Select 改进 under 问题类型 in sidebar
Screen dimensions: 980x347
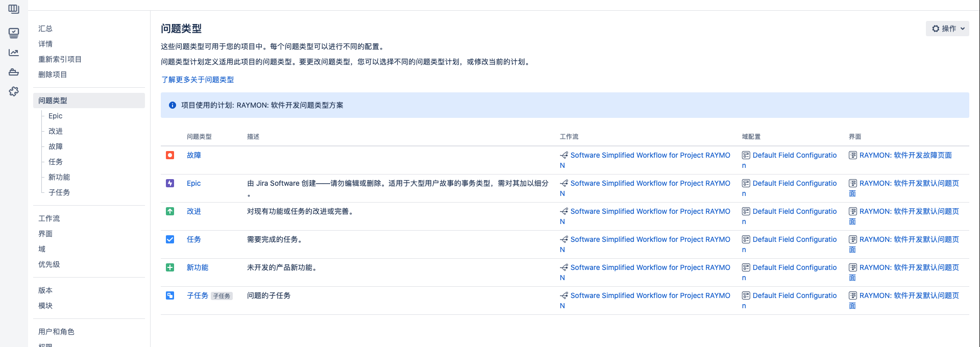[x=56, y=131]
